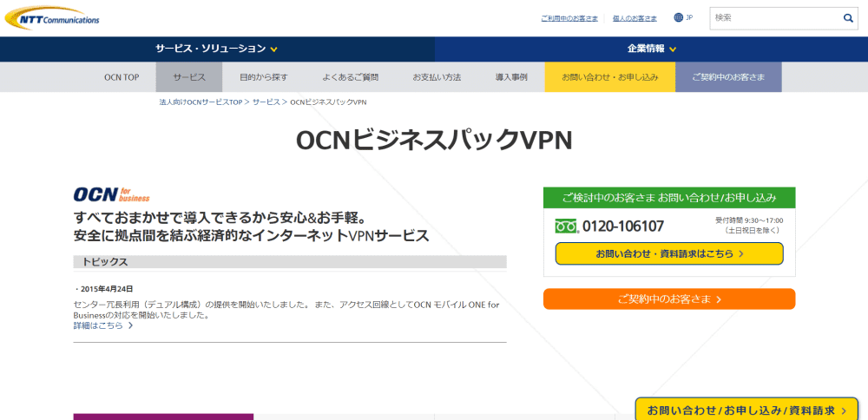Select 目的から探す navigation item
Screen dimensions: 868x420
(x=264, y=77)
